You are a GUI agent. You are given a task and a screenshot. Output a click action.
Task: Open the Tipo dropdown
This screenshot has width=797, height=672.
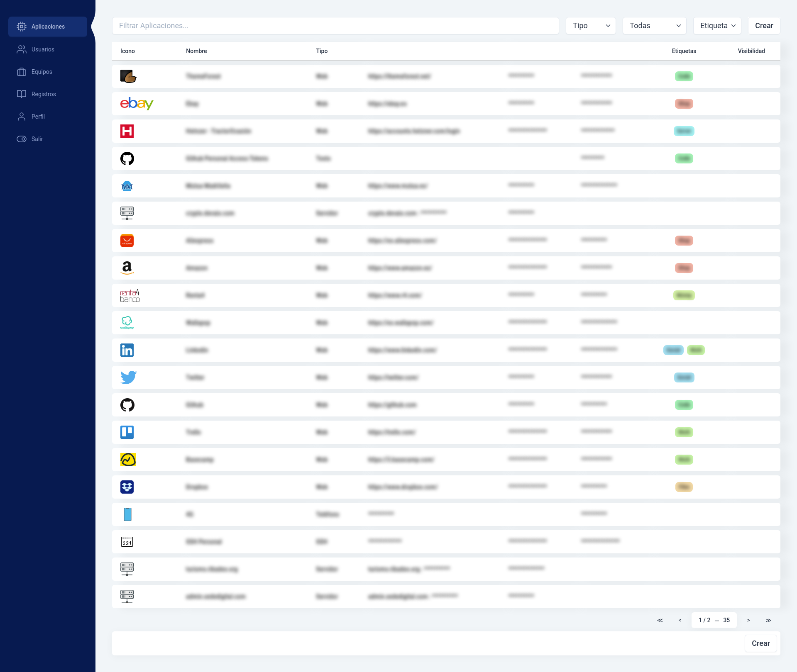click(591, 26)
